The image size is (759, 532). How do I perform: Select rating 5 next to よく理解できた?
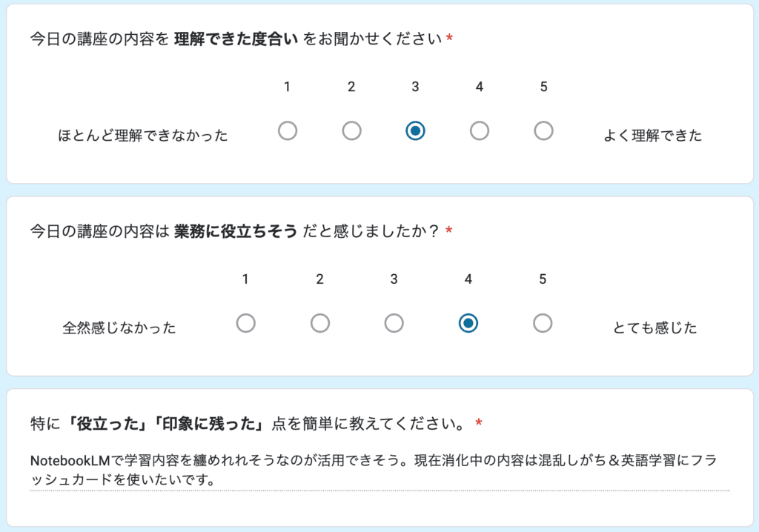(x=543, y=130)
